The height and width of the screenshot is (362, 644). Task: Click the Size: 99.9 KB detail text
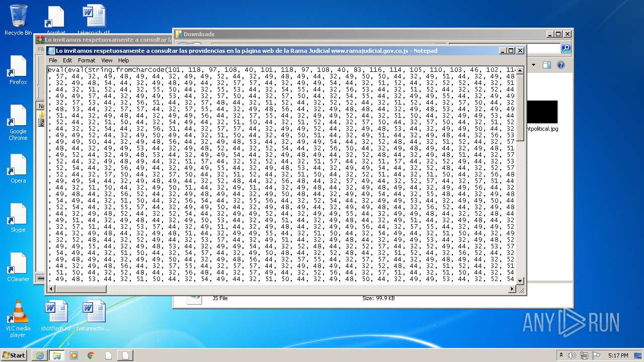(378, 298)
